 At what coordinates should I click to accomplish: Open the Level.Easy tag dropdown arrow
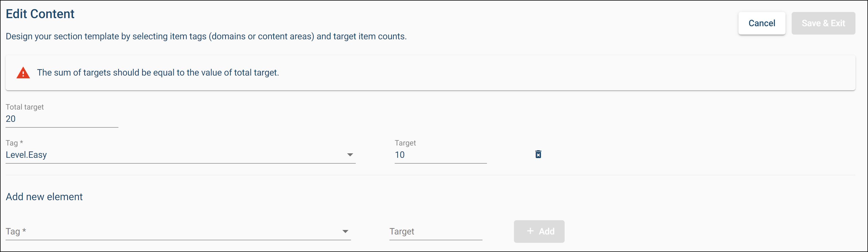(350, 155)
